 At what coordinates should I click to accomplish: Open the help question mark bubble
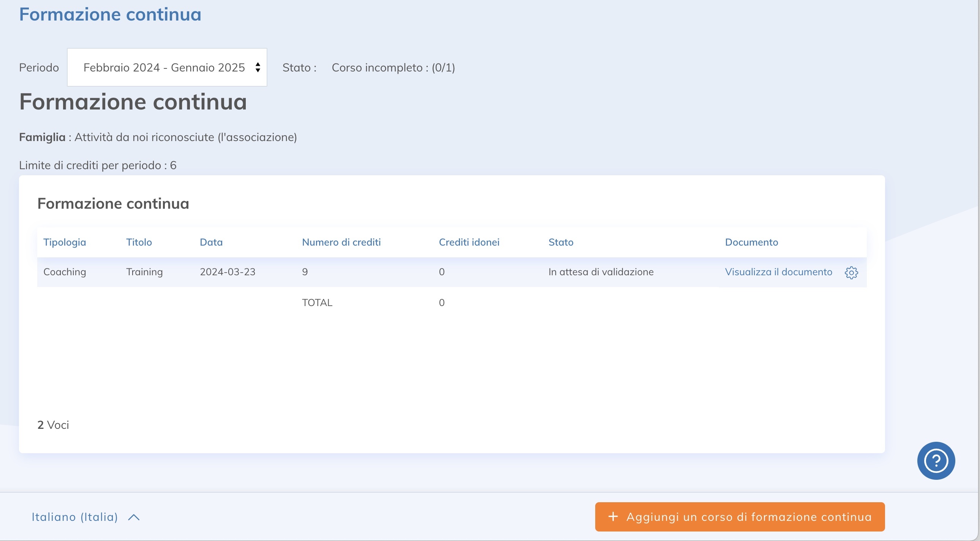coord(936,461)
